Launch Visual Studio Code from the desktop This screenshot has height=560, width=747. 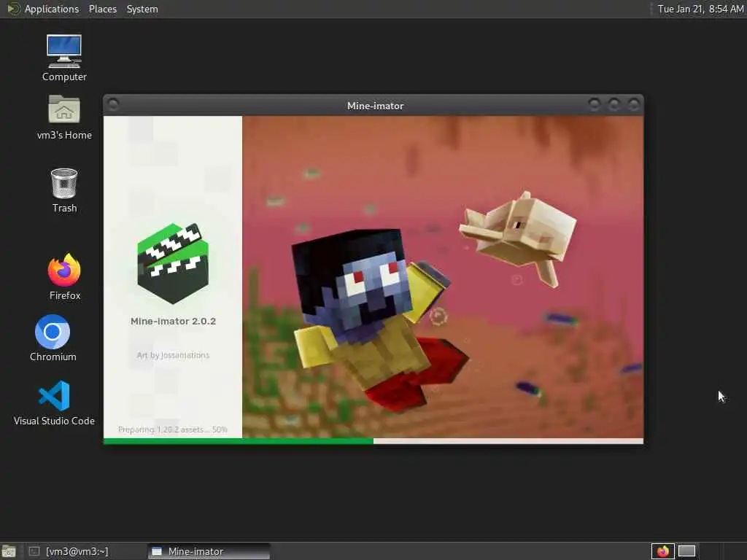tap(54, 402)
